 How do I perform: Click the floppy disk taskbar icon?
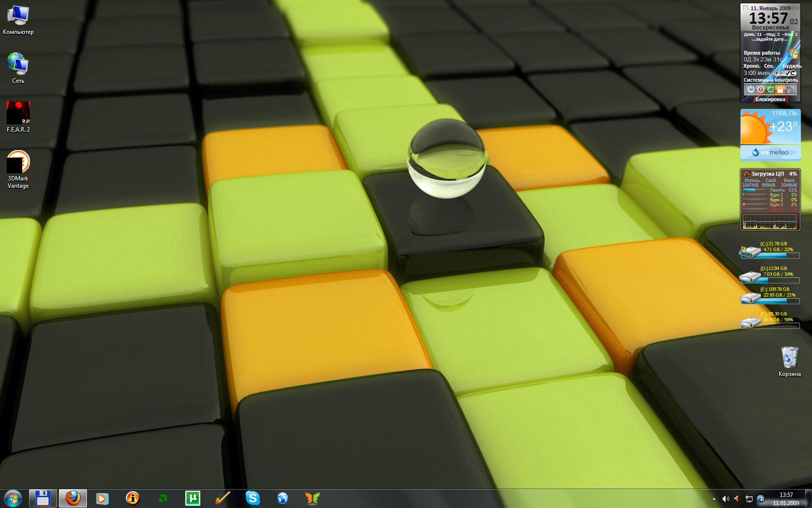coord(43,498)
